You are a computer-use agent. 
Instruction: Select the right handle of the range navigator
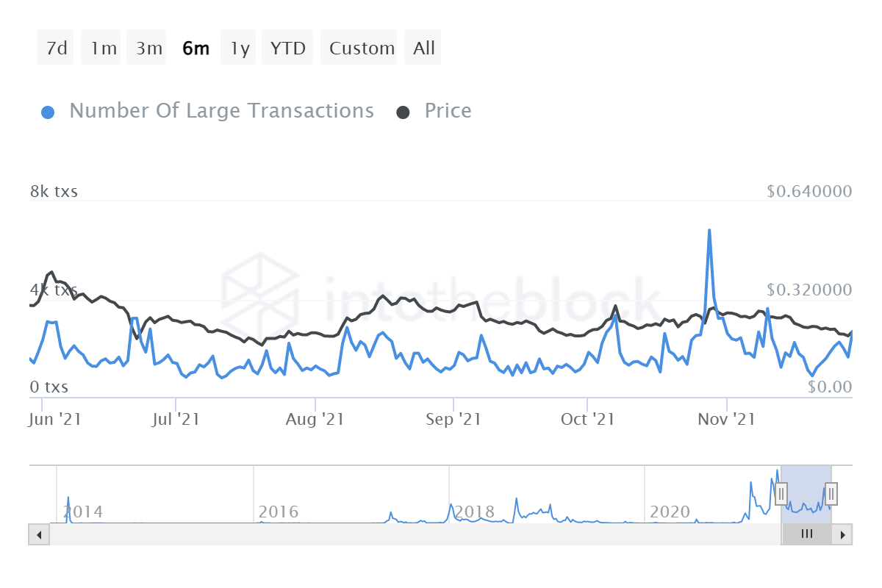click(x=830, y=495)
